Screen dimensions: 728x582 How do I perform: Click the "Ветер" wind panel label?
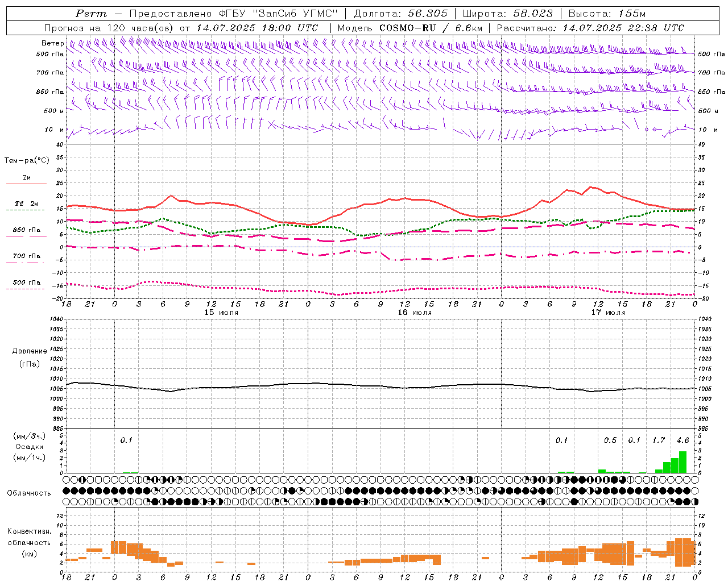tap(52, 43)
